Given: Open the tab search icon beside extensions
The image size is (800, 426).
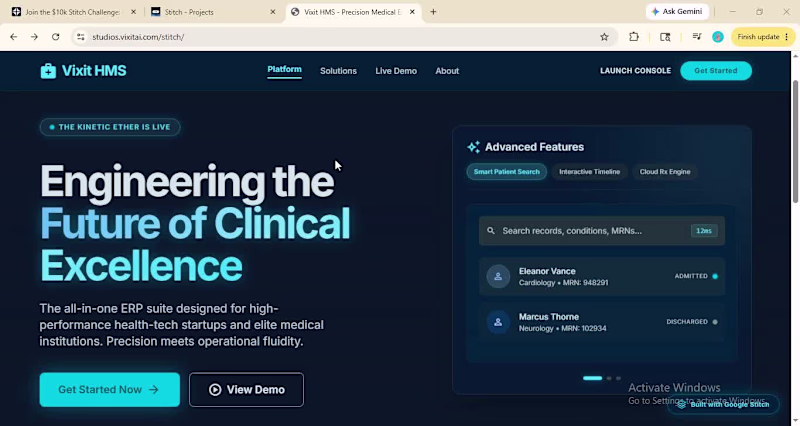Looking at the screenshot, I should (x=665, y=37).
